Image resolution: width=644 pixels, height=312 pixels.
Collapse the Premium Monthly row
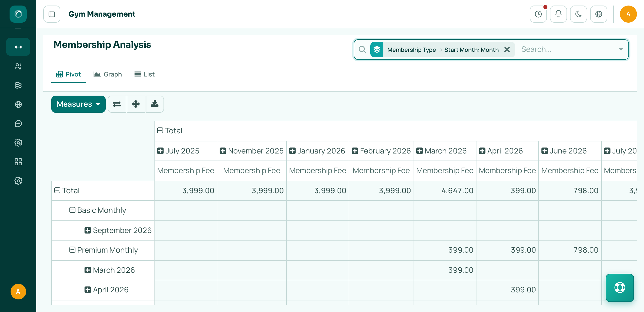tap(72, 250)
